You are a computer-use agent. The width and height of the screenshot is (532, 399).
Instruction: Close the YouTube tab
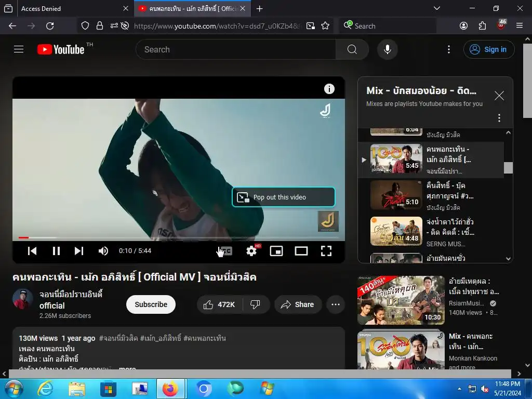[x=243, y=8]
